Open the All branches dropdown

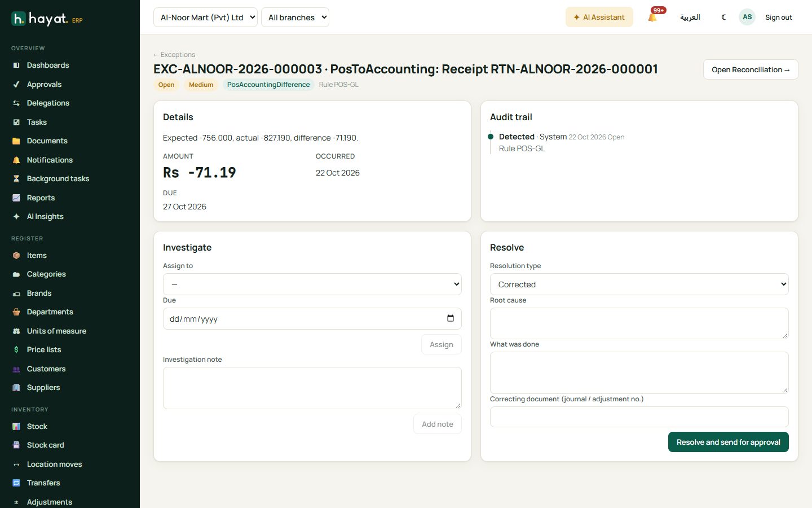click(295, 17)
